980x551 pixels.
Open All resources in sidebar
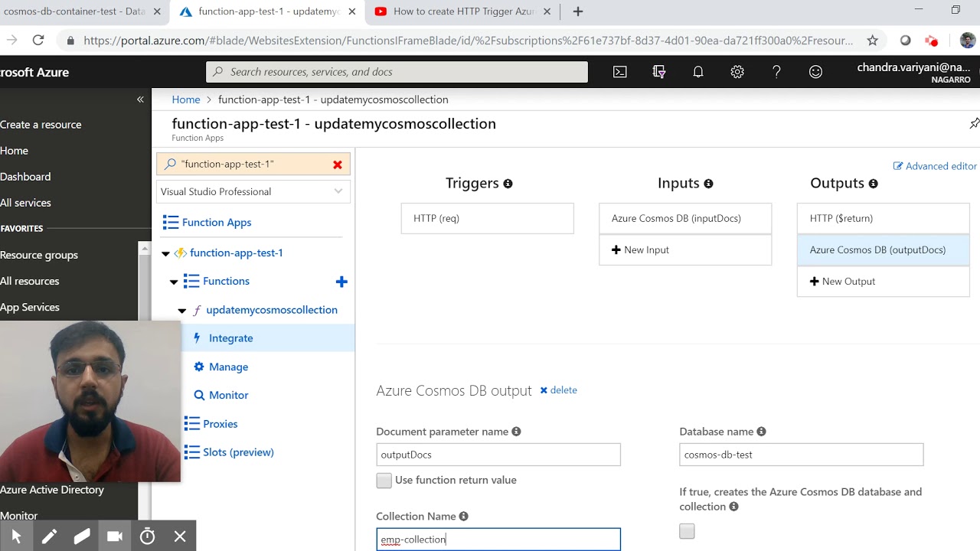pyautogui.click(x=30, y=281)
